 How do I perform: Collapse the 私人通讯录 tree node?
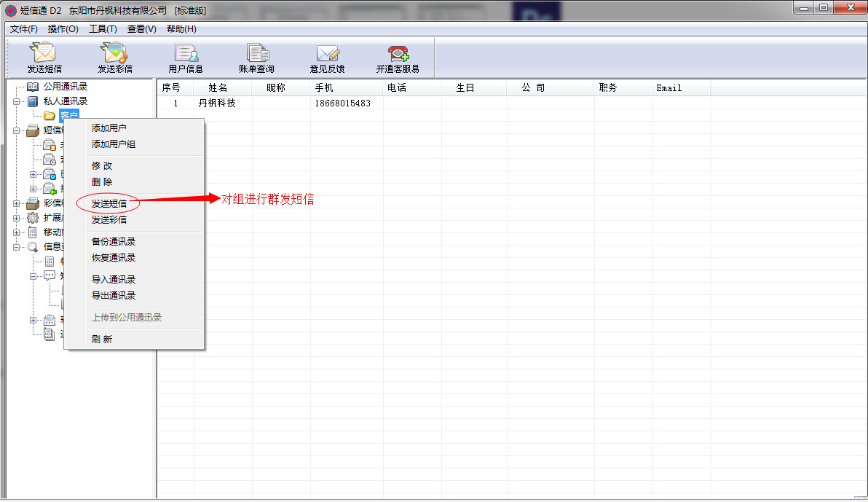[x=17, y=101]
